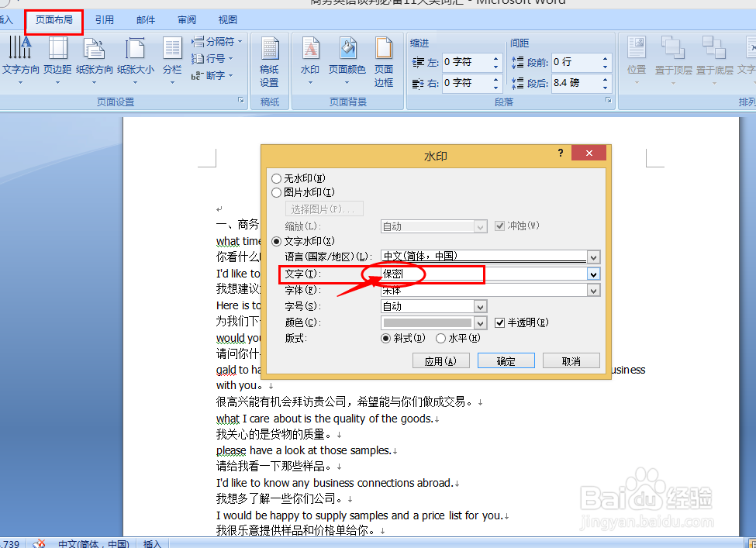756x548 pixels.
Task: Open the 断字 hyphenation menu
Action: click(212, 76)
